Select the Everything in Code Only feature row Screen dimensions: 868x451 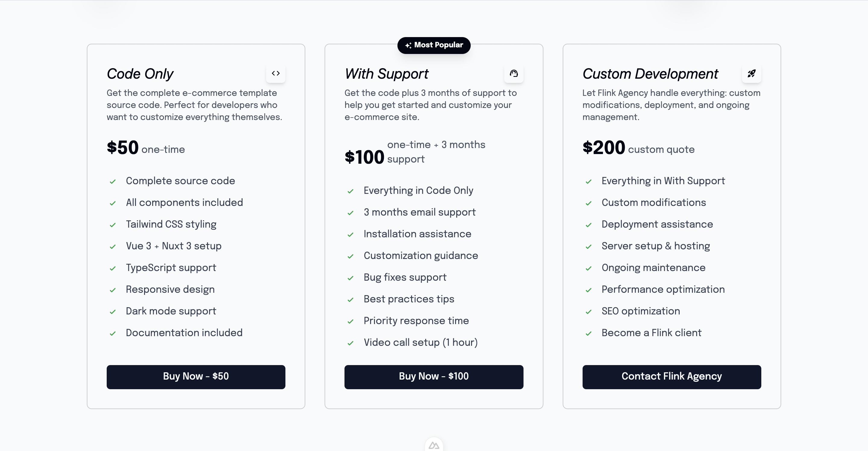pyautogui.click(x=418, y=191)
